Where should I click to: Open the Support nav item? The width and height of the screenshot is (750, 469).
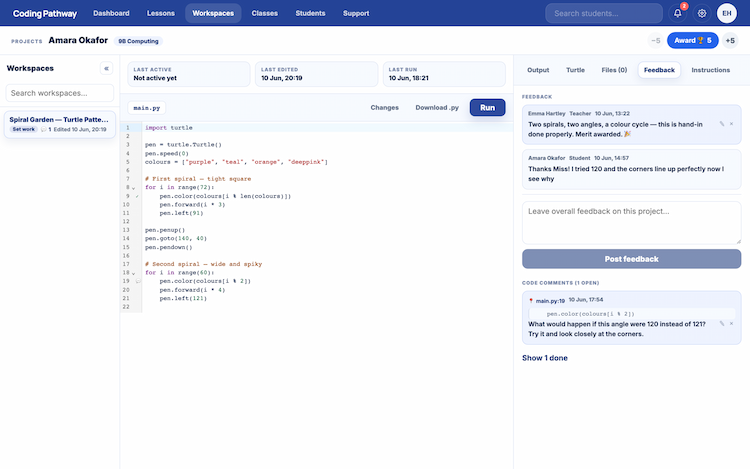(x=356, y=13)
